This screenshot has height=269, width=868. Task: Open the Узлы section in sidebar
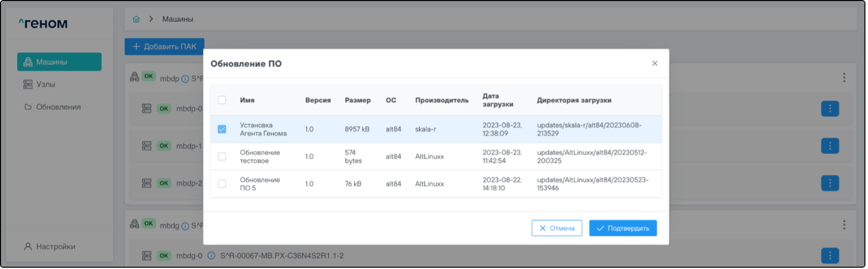[x=46, y=84]
